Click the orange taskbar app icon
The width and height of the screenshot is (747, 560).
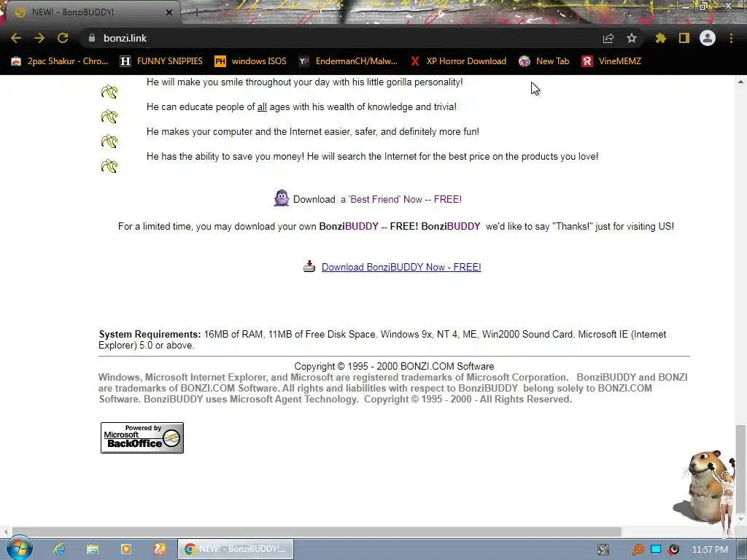160,549
